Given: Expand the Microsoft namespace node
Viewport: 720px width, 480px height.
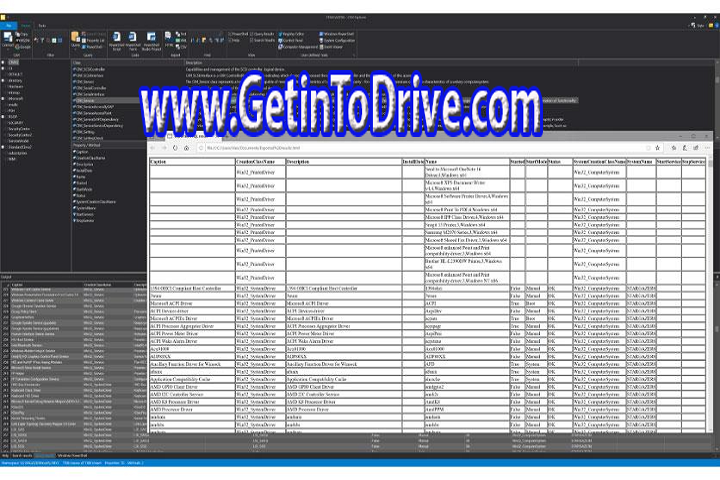Looking at the screenshot, I should [x=3, y=98].
